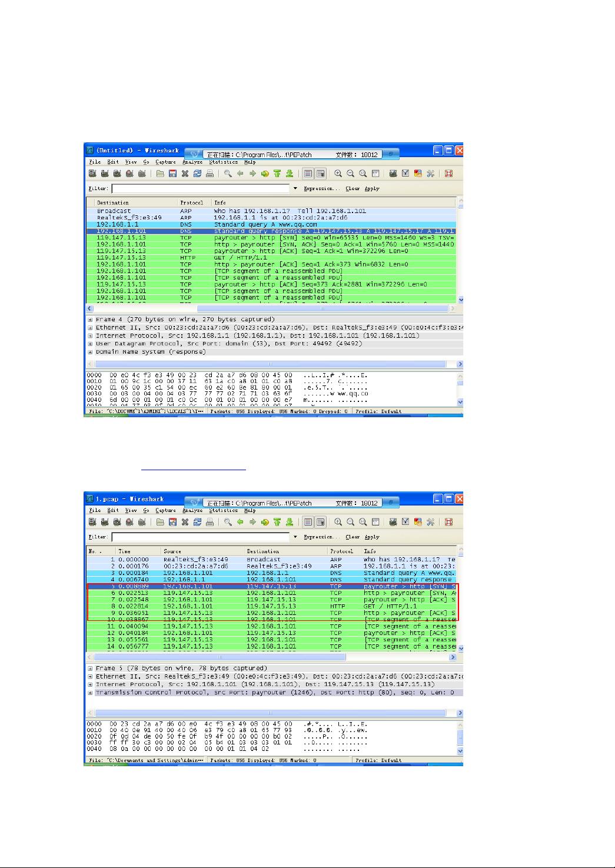Toggle packet colorize button in 1.pcap window

click(308, 522)
